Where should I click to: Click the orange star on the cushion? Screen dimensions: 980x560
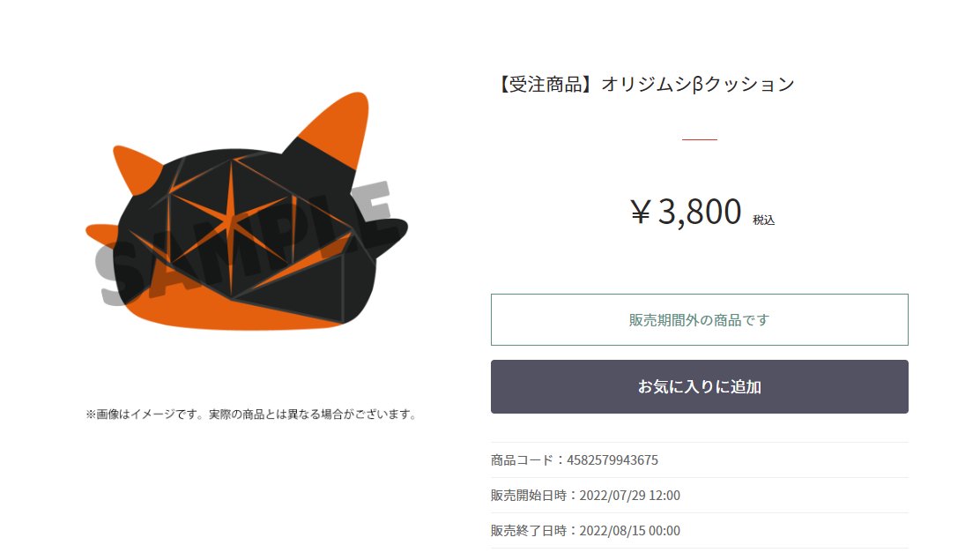[231, 224]
